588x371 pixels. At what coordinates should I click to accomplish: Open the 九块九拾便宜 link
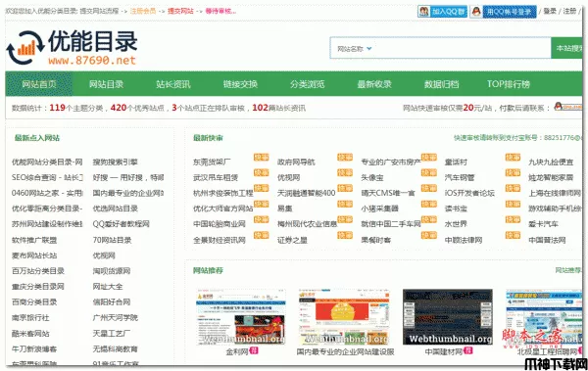tap(551, 162)
